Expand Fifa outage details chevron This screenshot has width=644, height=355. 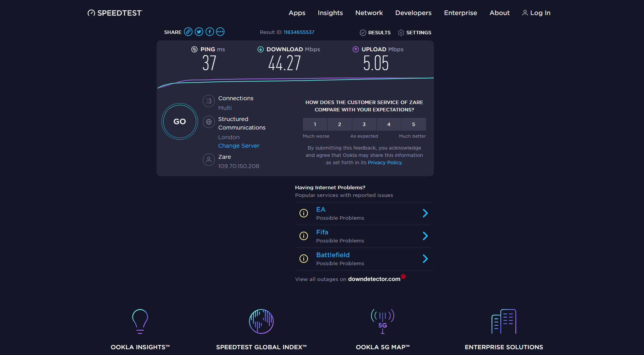click(425, 236)
